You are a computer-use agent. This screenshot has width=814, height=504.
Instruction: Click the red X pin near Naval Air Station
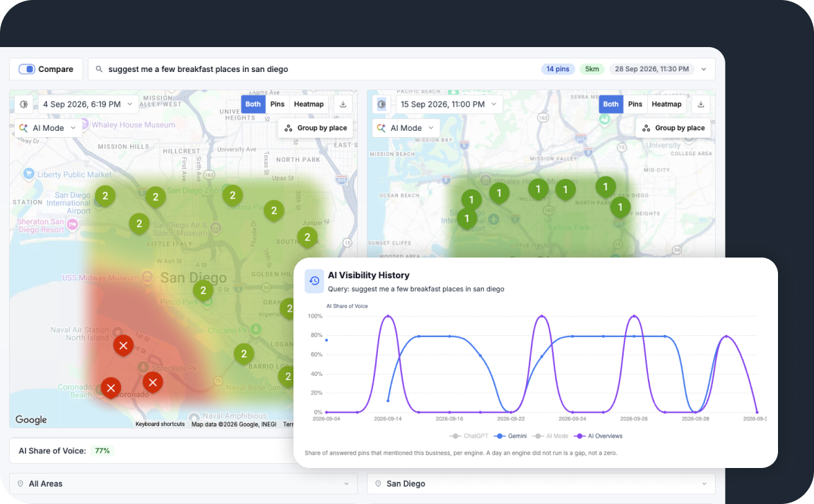(123, 345)
